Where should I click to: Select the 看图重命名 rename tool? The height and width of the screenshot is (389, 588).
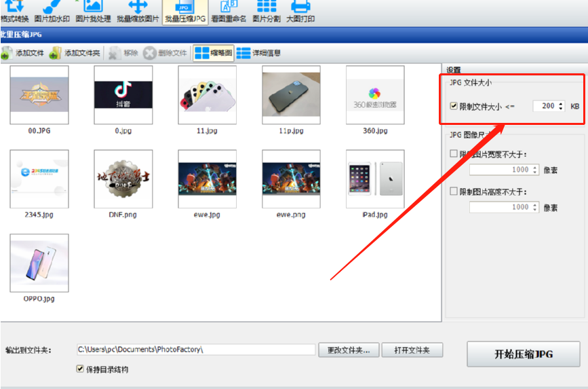pos(229,12)
